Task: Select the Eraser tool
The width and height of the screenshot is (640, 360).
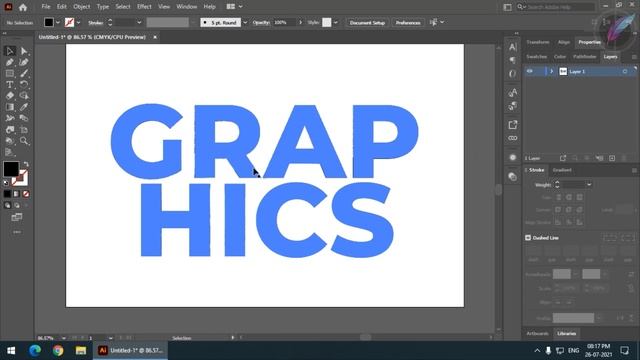Action: click(x=10, y=96)
